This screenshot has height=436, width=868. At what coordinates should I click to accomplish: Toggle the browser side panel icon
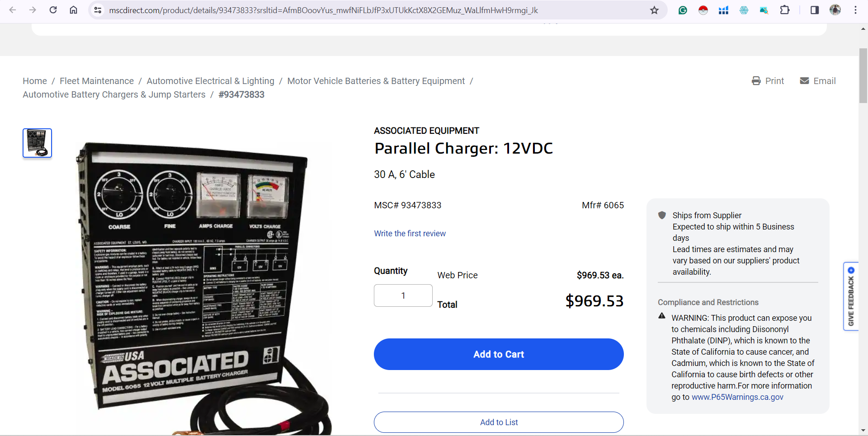(815, 10)
